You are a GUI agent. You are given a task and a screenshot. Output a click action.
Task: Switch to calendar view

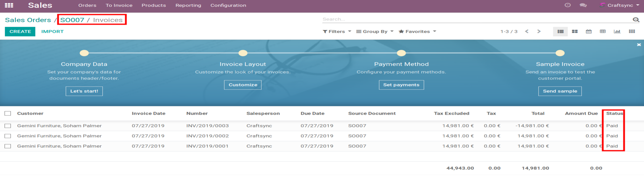[x=589, y=31]
